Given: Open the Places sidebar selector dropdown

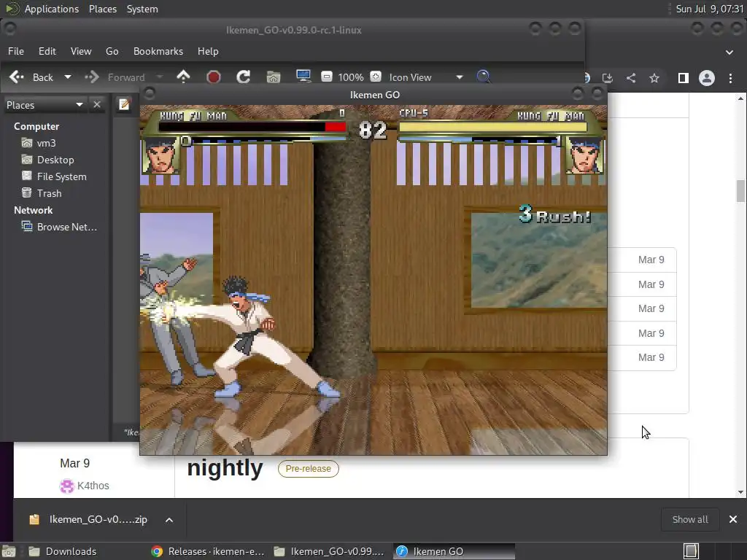Looking at the screenshot, I should (44, 105).
